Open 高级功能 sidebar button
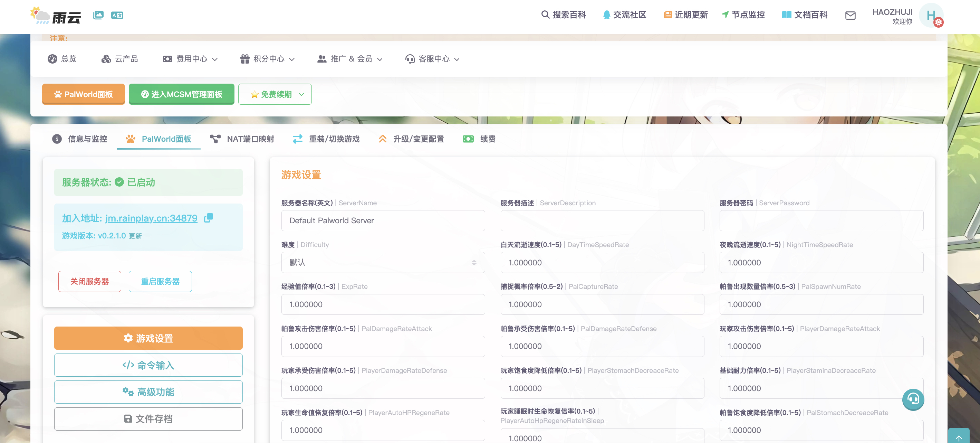 click(148, 392)
